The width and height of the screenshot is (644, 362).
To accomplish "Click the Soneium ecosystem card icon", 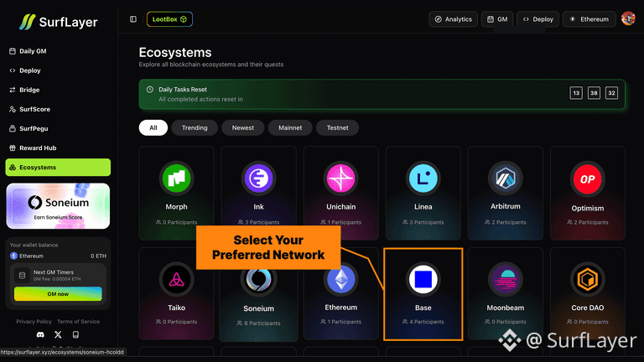I will 258,280.
